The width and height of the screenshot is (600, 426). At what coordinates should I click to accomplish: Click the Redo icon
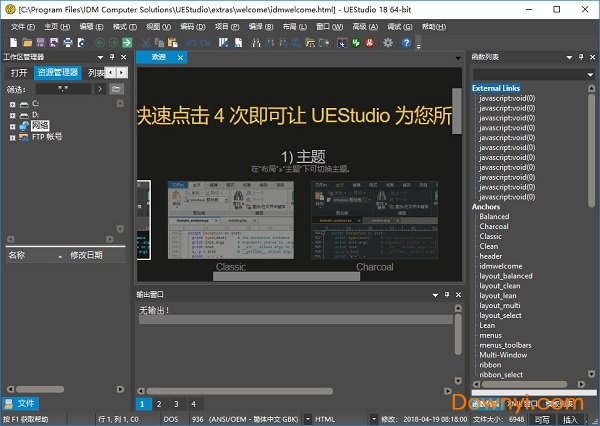pyautogui.click(x=205, y=42)
